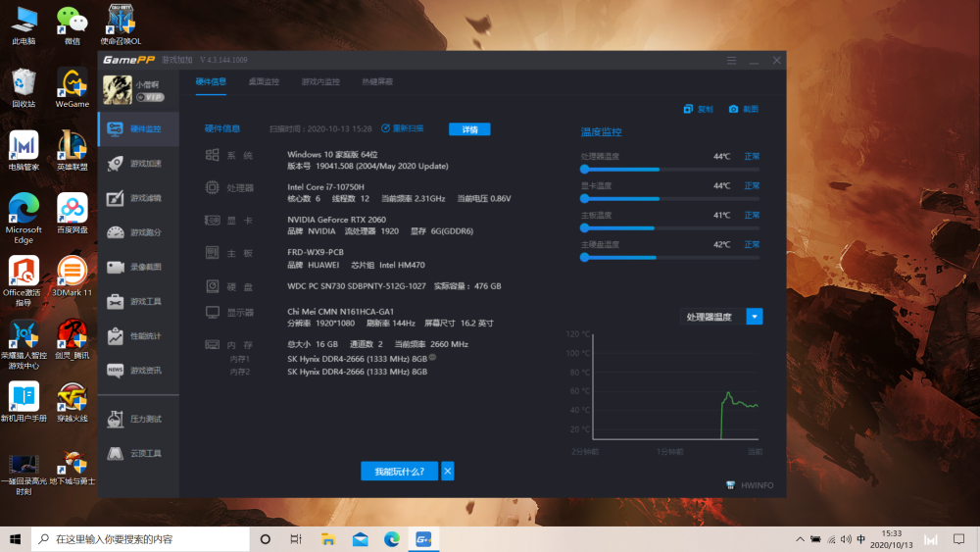980x552 pixels.
Task: Click the temperature line chart area
Action: [x=675, y=387]
